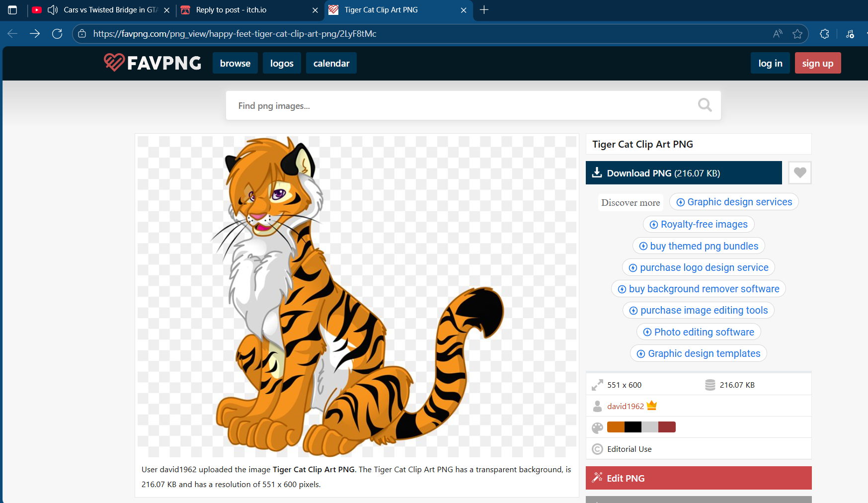Open buy themed png bundles link
Viewport: 868px width, 503px height.
(699, 246)
